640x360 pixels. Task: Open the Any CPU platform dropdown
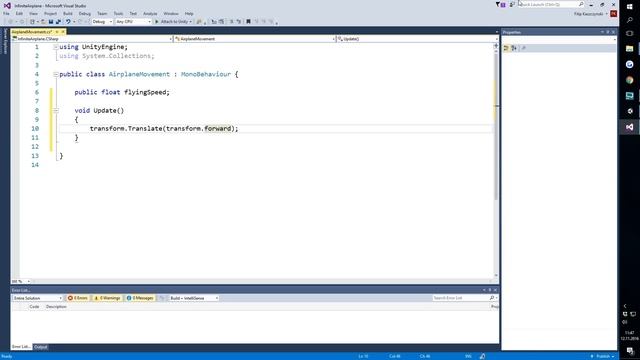tap(133, 22)
